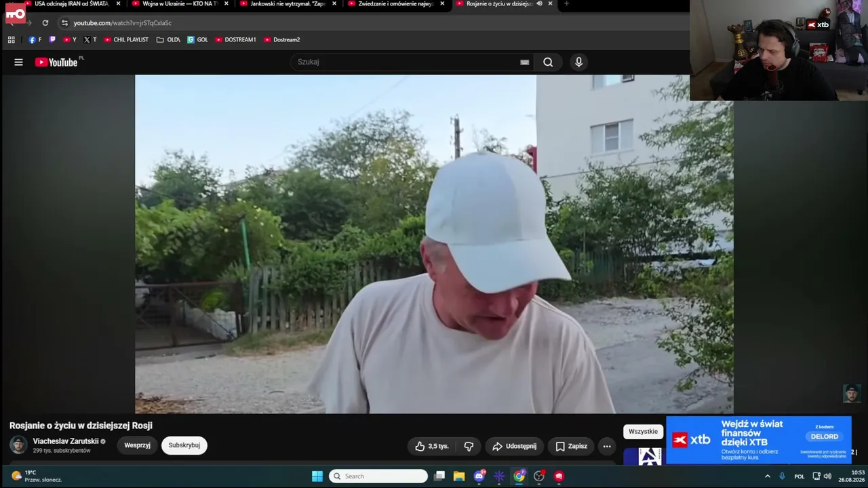The height and width of the screenshot is (488, 868).
Task: Open the YouTube Y bookmark
Action: click(69, 40)
